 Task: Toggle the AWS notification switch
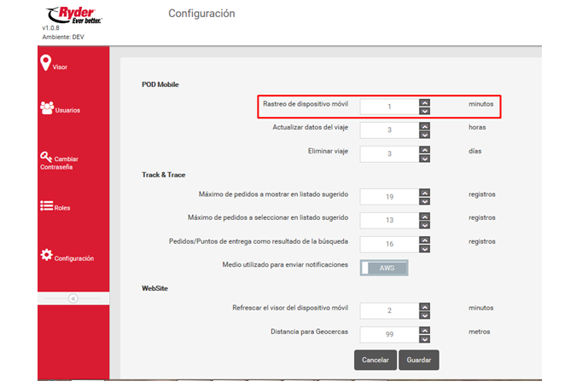383,268
